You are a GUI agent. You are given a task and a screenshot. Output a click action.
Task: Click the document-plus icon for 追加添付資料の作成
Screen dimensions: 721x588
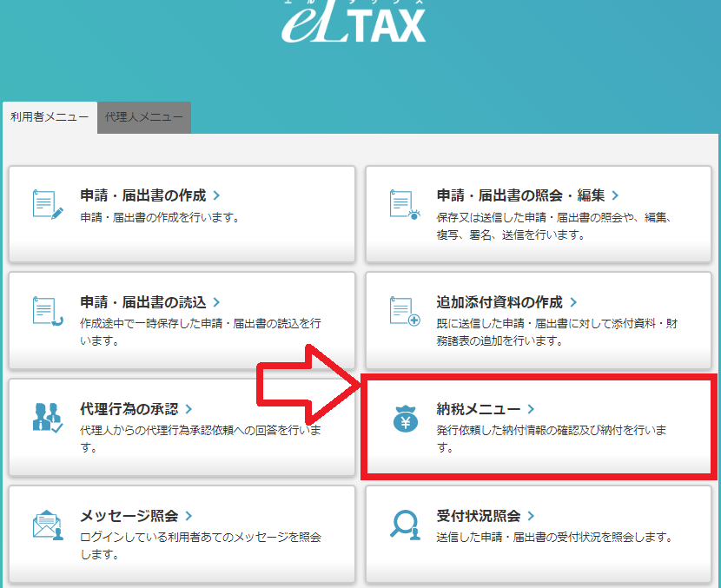[405, 311]
